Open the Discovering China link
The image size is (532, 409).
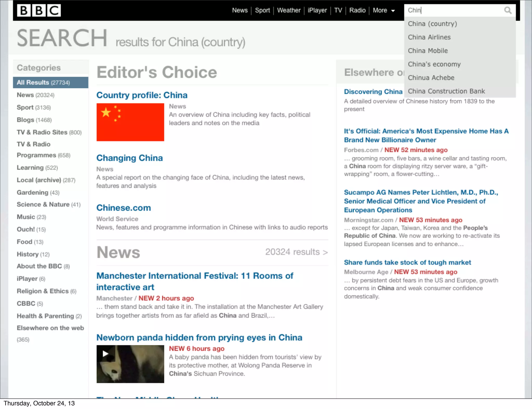373,92
